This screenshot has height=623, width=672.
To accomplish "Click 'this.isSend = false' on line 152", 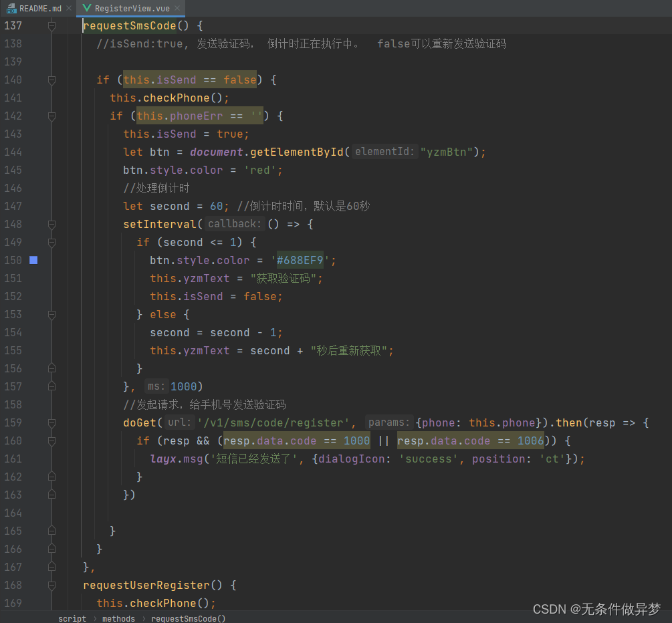I will tap(213, 297).
